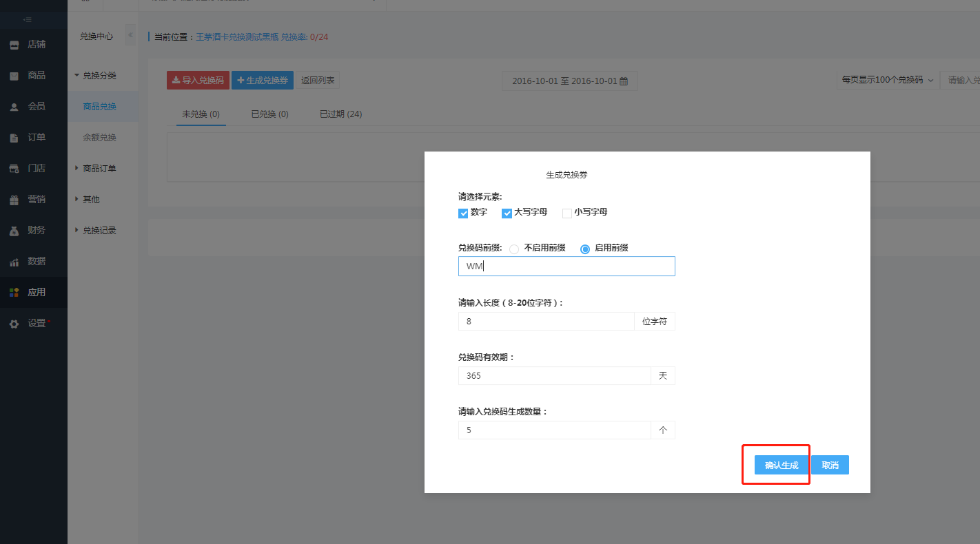The image size is (980, 544).
Task: Click the 生成兑换券 button
Action: [x=263, y=81]
